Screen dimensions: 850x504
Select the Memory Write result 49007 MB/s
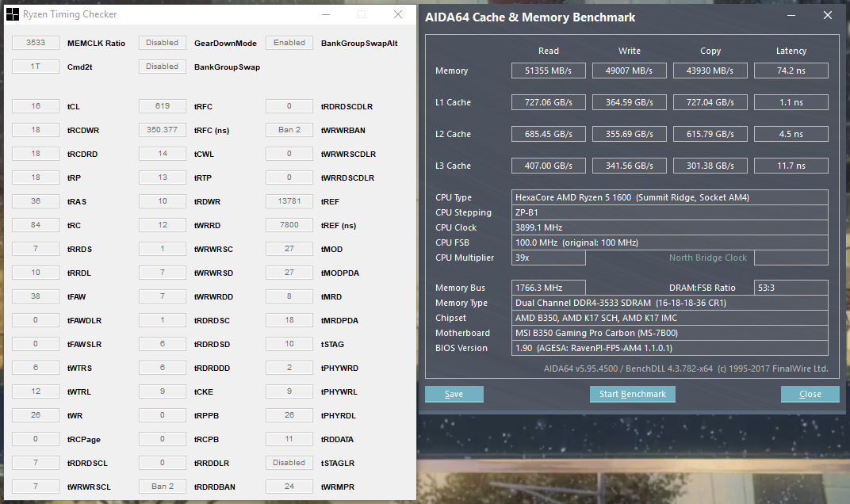click(630, 71)
